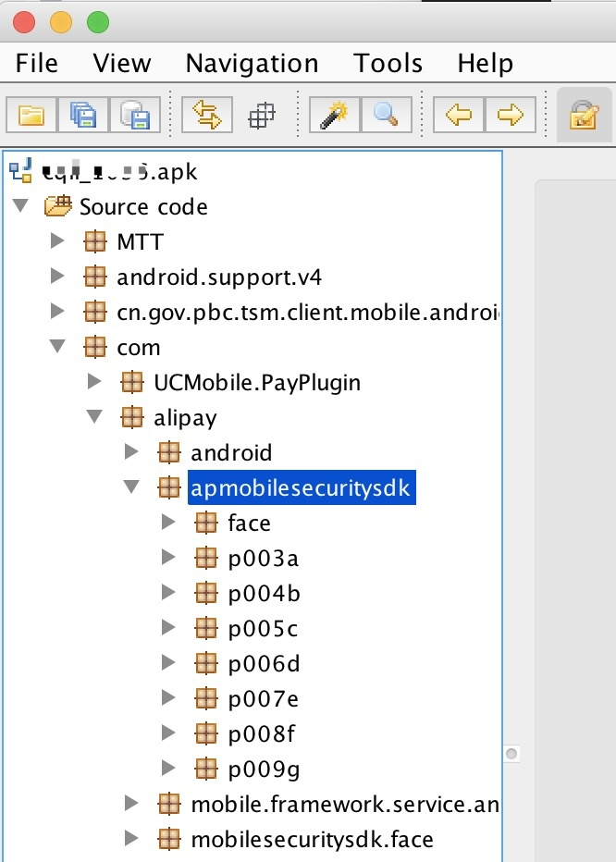
Task: Collapse the alipay package node
Action: pyautogui.click(x=94, y=416)
